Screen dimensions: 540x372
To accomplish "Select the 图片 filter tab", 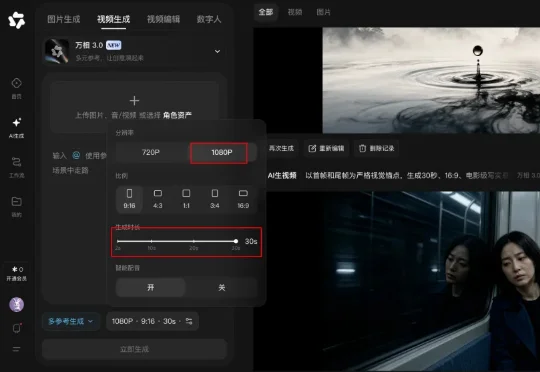I will click(323, 12).
